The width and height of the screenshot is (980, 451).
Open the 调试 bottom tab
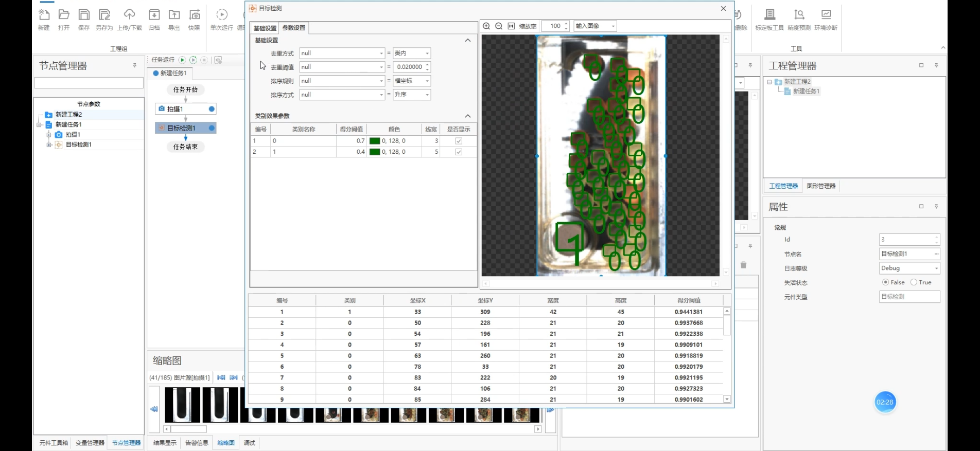[249, 443]
